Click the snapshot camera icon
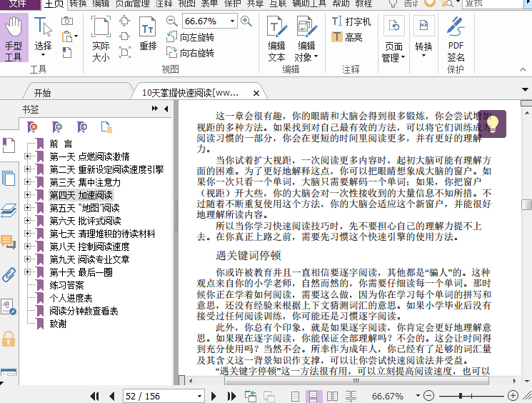 click(67, 21)
